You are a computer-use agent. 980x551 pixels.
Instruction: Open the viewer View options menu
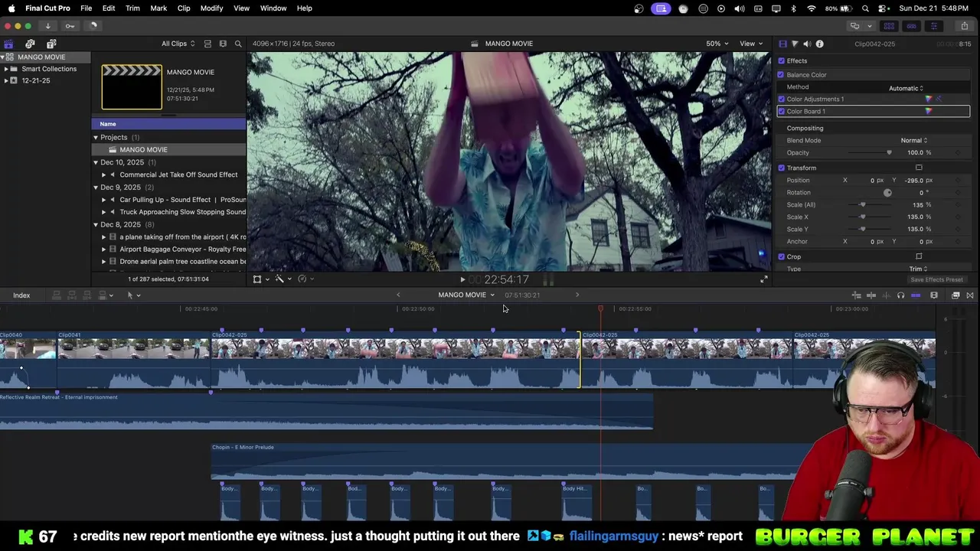coord(750,44)
